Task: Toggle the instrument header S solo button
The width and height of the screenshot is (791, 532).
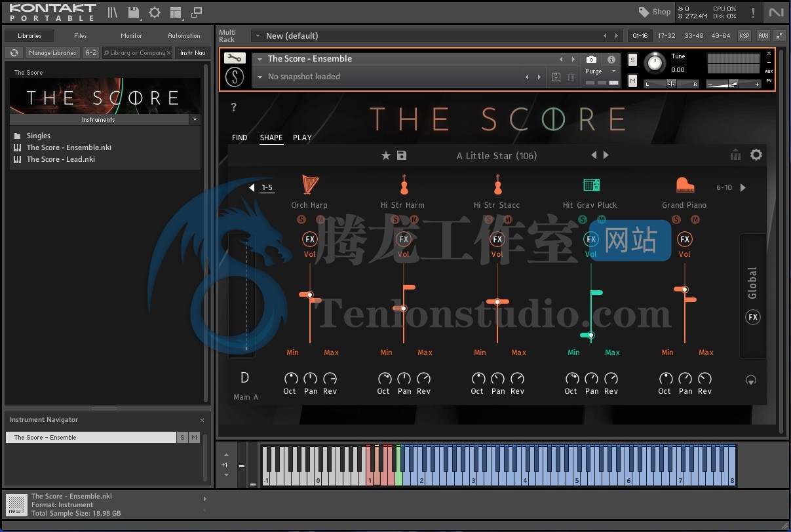Action: point(632,60)
